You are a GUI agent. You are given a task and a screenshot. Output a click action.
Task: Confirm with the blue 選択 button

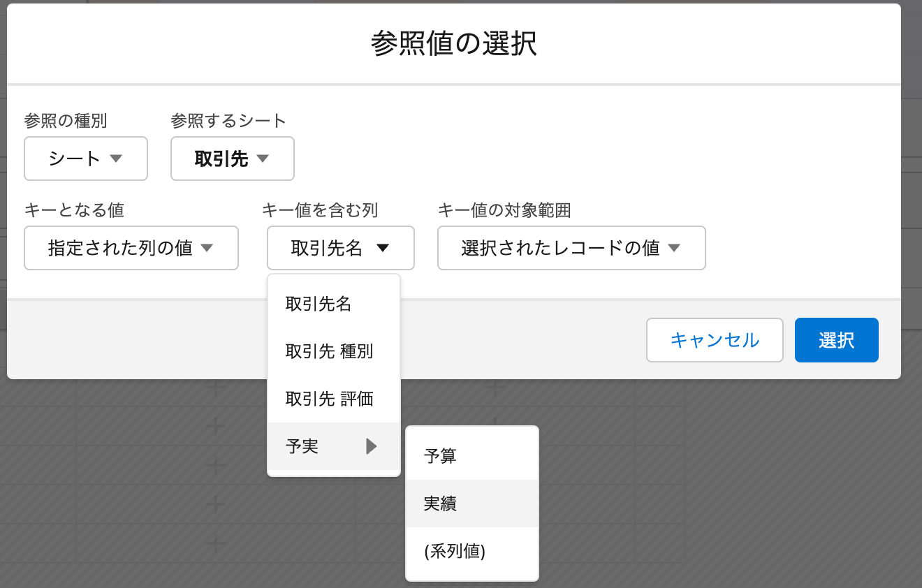point(836,340)
